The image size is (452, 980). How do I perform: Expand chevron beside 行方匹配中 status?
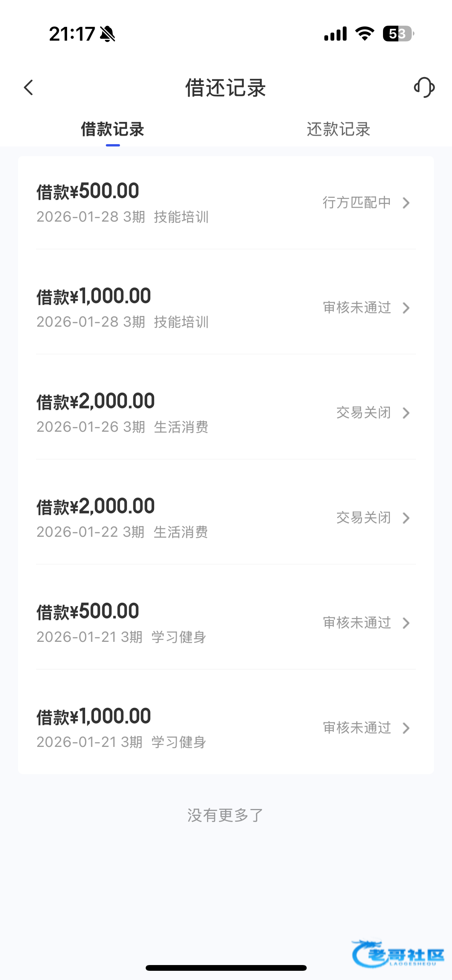pos(406,203)
